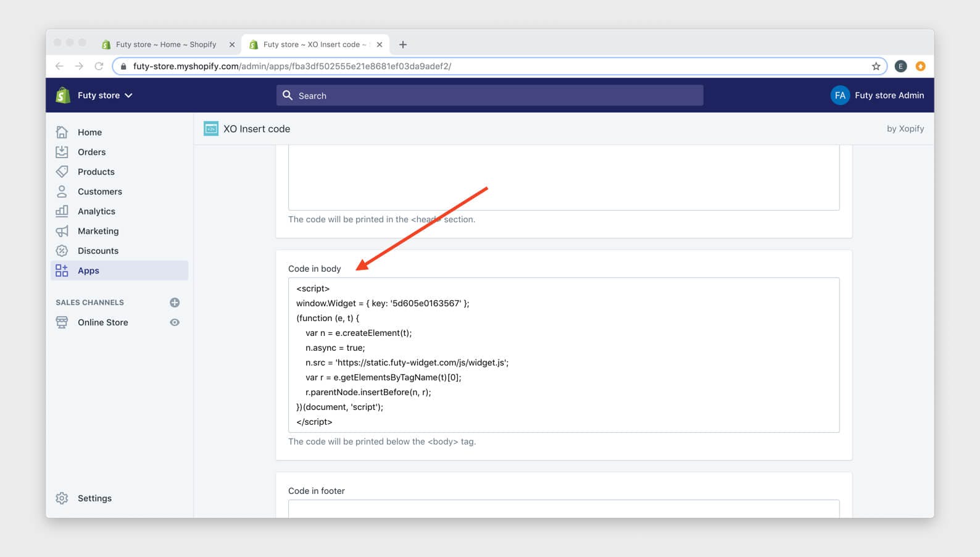The image size is (980, 557).
Task: Click the Home house icon
Action: [x=62, y=132]
